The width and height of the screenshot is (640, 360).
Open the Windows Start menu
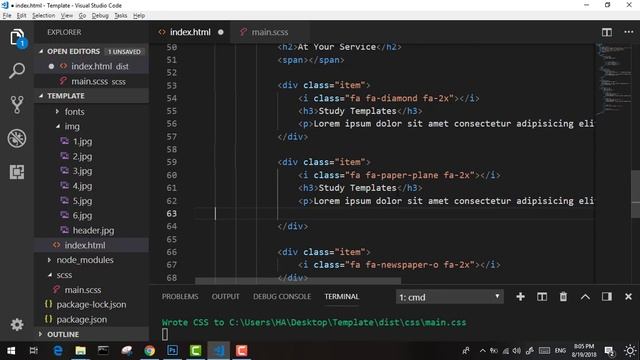click(11, 351)
